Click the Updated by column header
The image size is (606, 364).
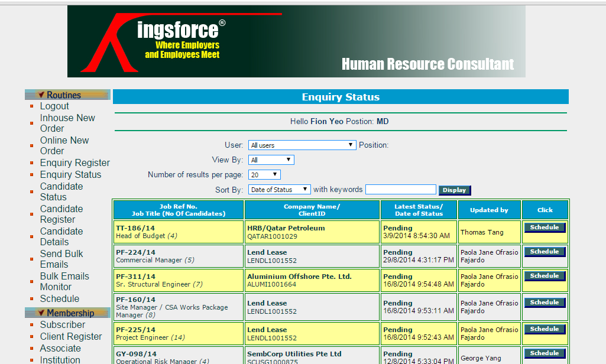point(490,210)
